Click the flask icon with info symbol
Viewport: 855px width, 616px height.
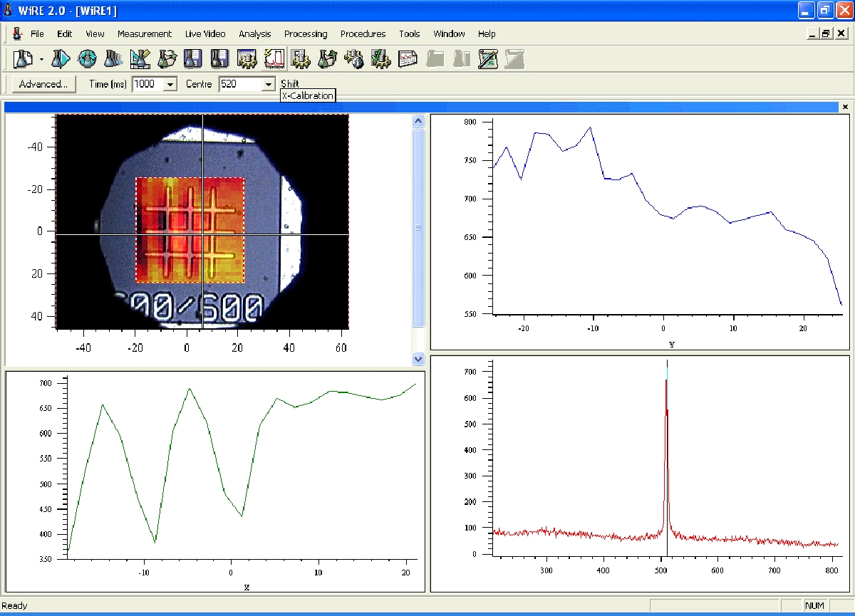tap(353, 59)
